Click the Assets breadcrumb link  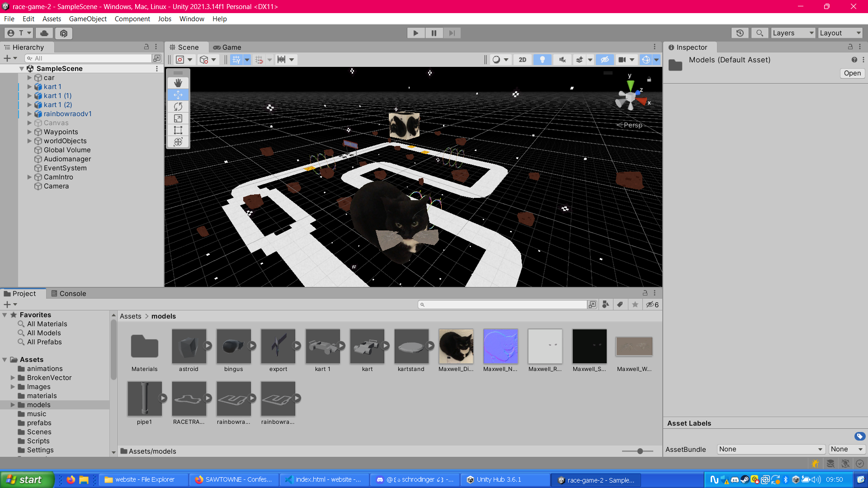(x=130, y=316)
